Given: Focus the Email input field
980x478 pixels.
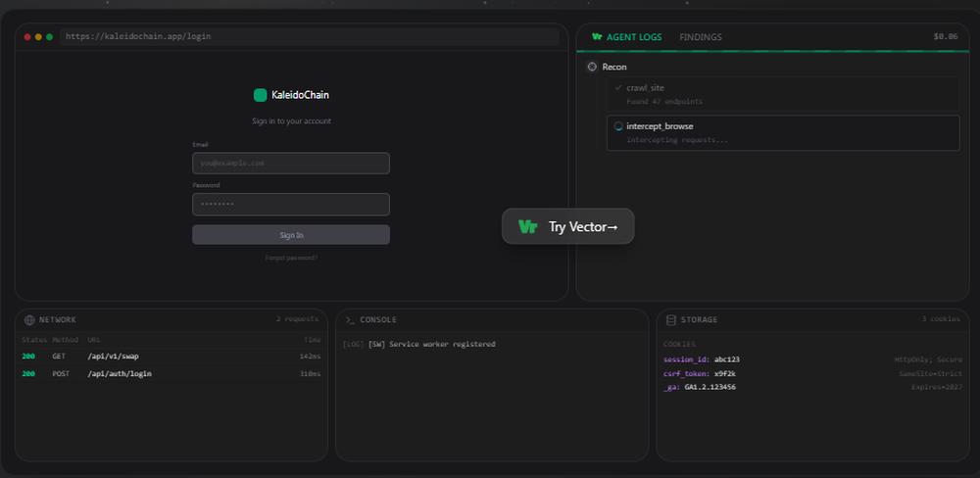Looking at the screenshot, I should coord(291,163).
